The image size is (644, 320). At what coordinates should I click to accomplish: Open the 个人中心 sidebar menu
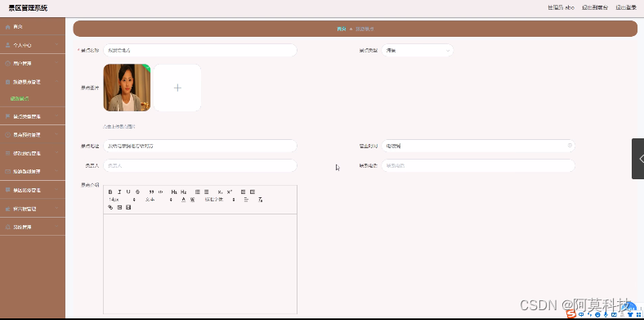[x=33, y=45]
